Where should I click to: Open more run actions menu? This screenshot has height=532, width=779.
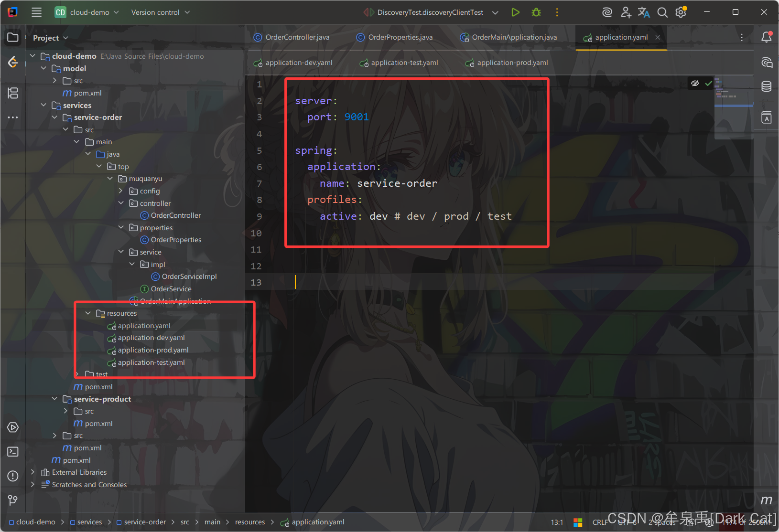pos(557,12)
